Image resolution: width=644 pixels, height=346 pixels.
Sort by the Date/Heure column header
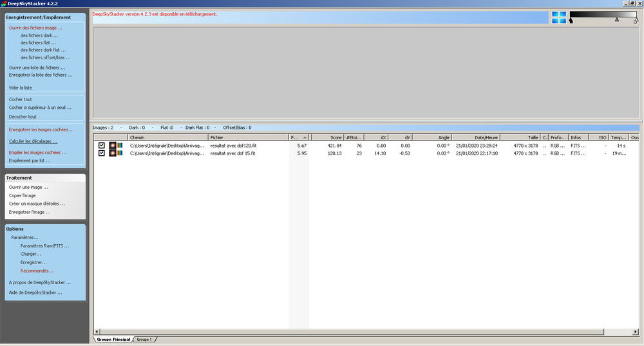click(476, 138)
